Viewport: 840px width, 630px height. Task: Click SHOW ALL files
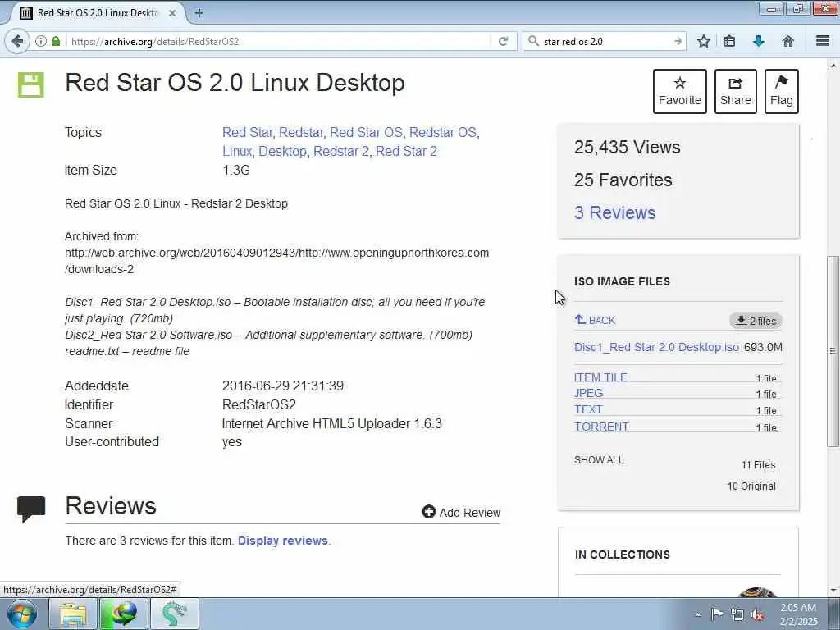[x=599, y=459]
